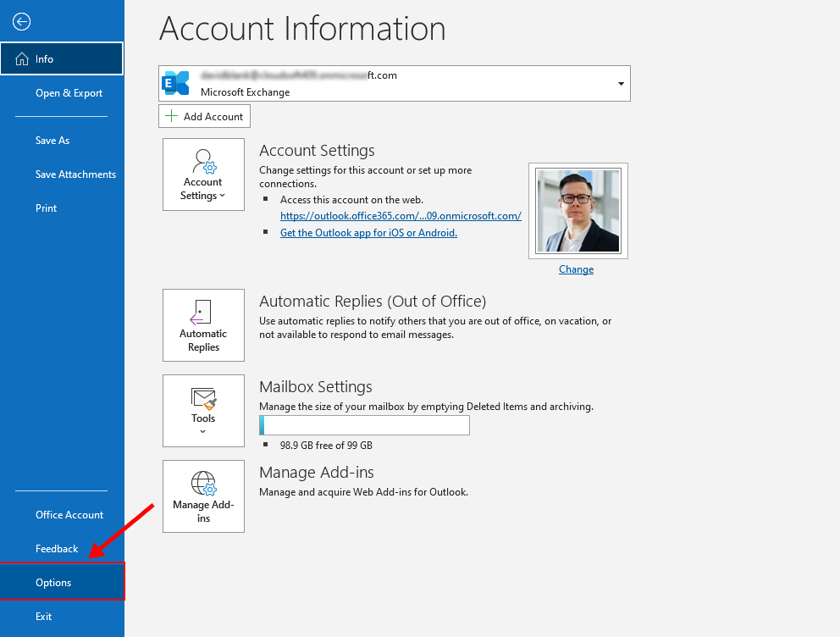Open the outlook.office365.com web access link

pyautogui.click(x=401, y=216)
